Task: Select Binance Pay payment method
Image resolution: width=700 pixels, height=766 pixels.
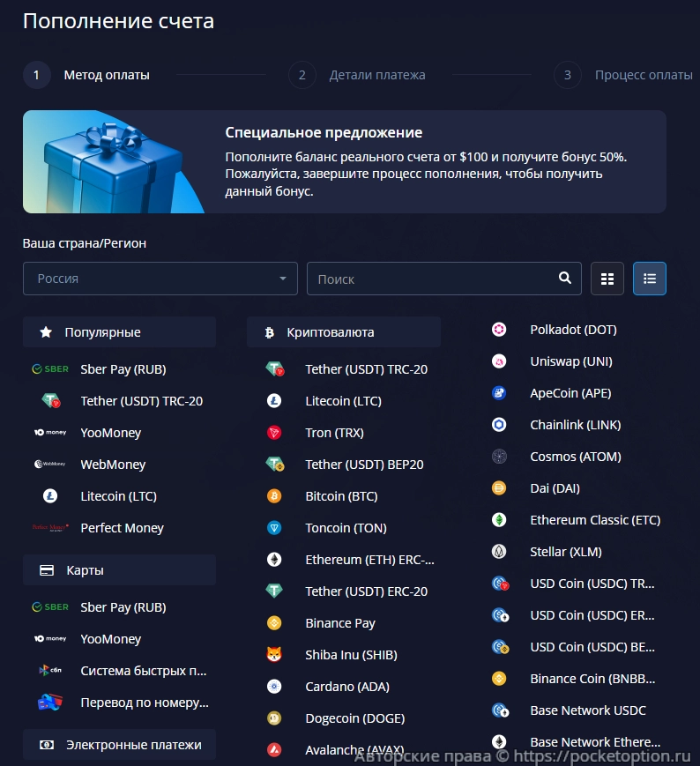Action: [x=340, y=623]
